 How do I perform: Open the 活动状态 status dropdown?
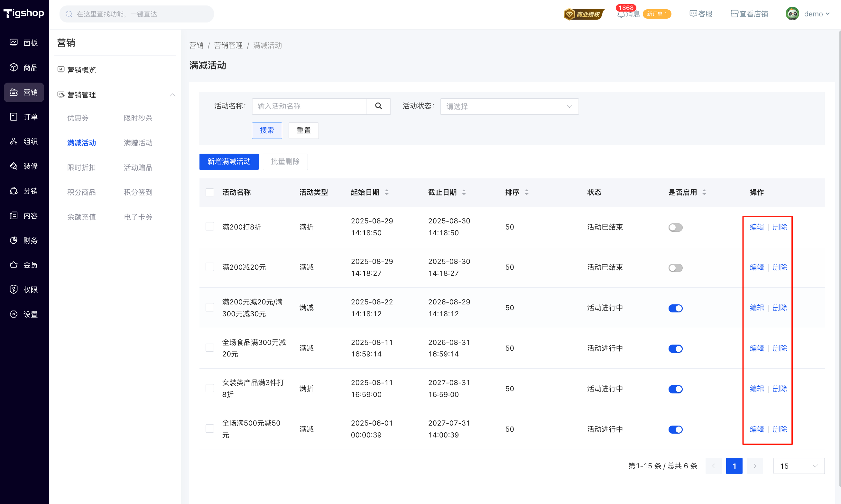click(509, 107)
